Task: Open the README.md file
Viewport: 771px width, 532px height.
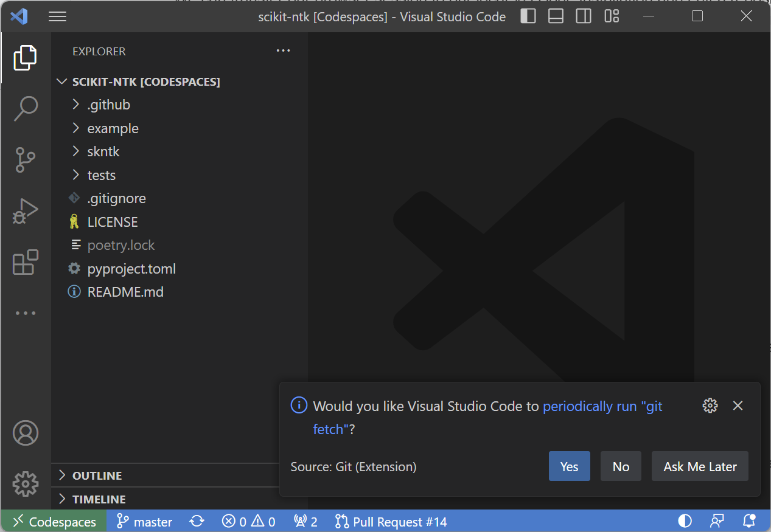Action: [180, 292]
